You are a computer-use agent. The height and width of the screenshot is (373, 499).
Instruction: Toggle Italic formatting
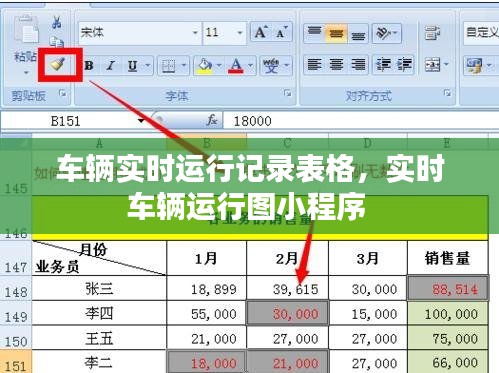pyautogui.click(x=110, y=66)
